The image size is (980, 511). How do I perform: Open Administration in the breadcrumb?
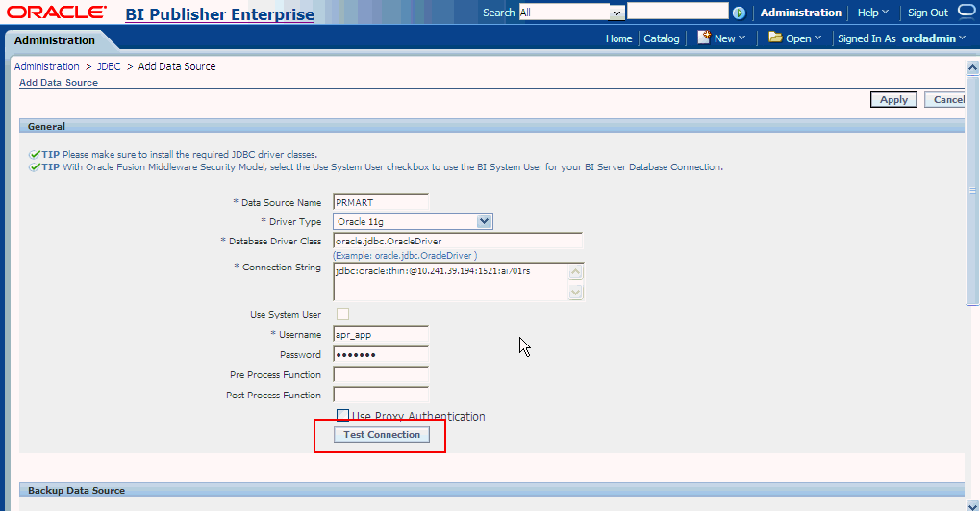click(47, 66)
